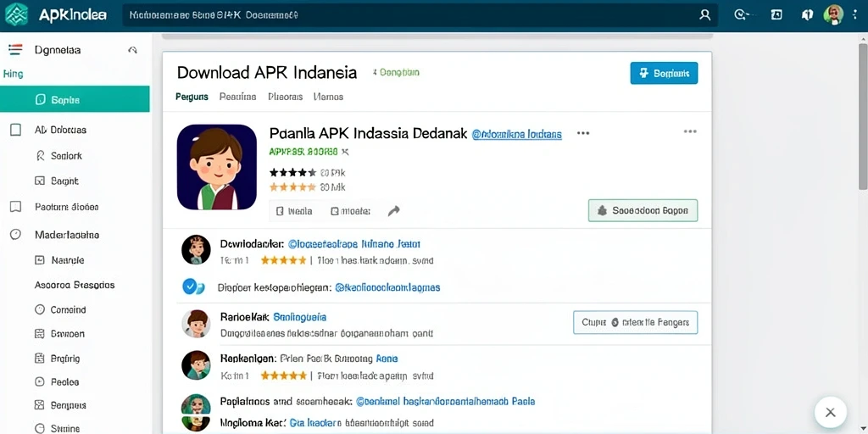This screenshot has width=868, height=434.
Task: Click the Naurele sidebar icon
Action: 40,259
